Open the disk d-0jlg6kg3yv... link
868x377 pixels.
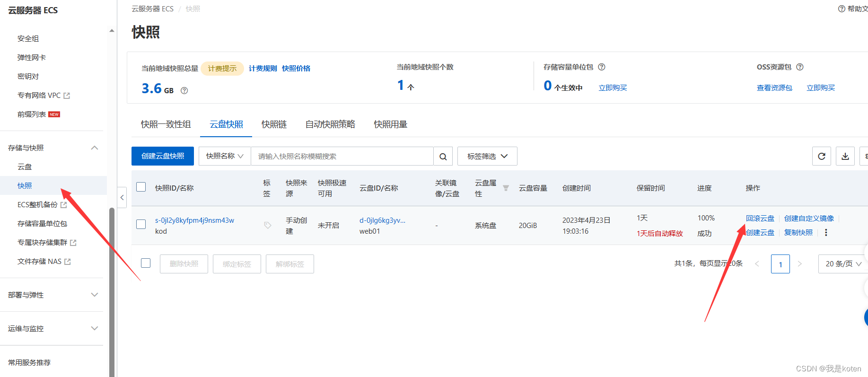(x=382, y=220)
